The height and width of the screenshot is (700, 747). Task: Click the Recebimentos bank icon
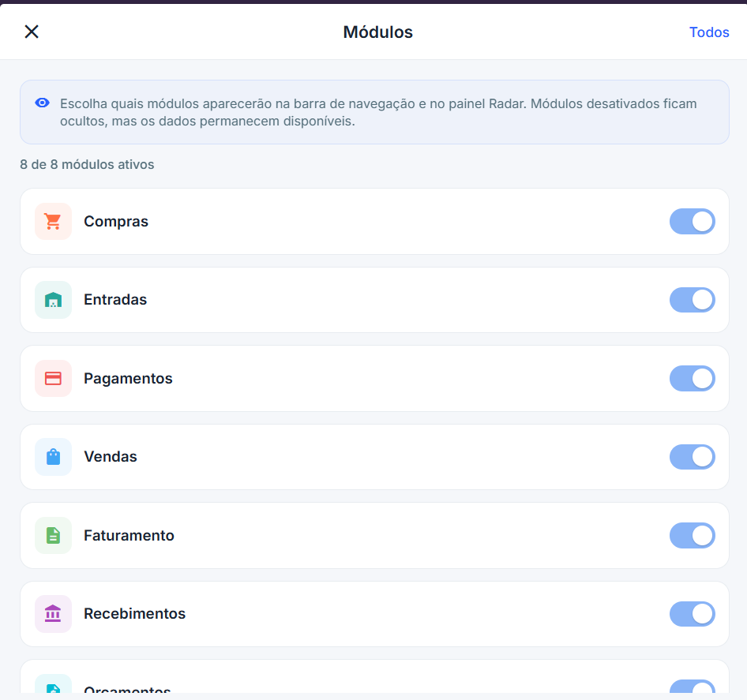[53, 614]
